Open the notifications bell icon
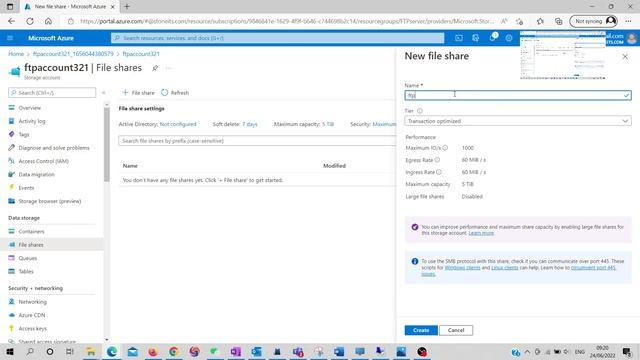The height and width of the screenshot is (360, 640). coord(493,38)
